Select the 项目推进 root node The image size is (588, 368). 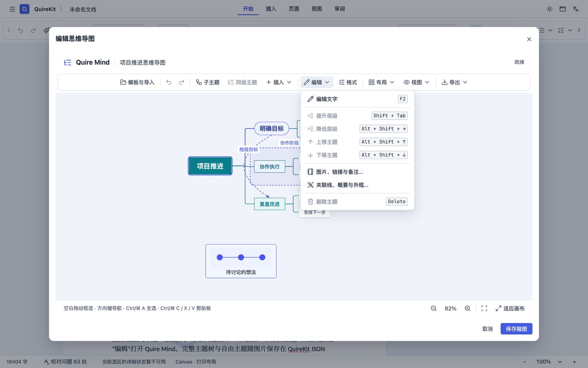[210, 166]
